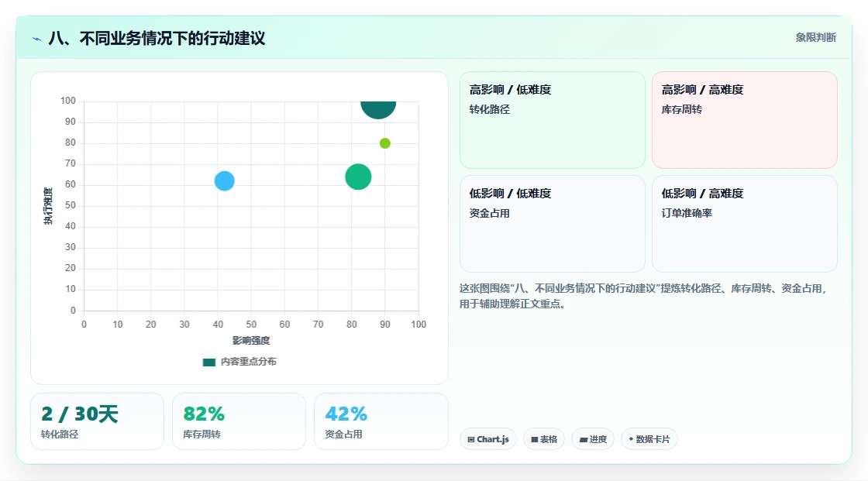This screenshot has width=868, height=481.
Task: Select the 表格 tag chip
Action: 544,439
